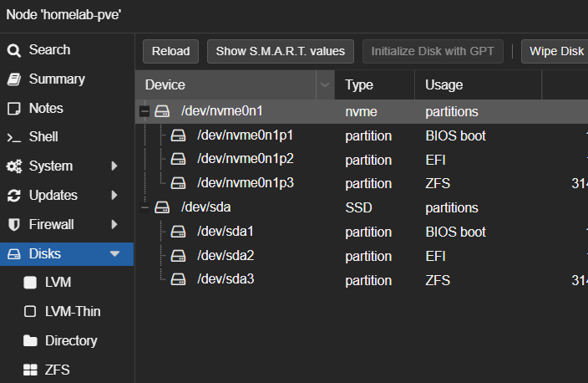Open the Directory storage menu item
Screen dimensions: 588x383
(x=71, y=340)
